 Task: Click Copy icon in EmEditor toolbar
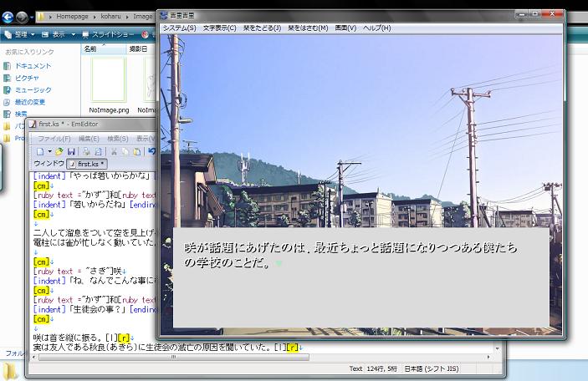(x=125, y=151)
